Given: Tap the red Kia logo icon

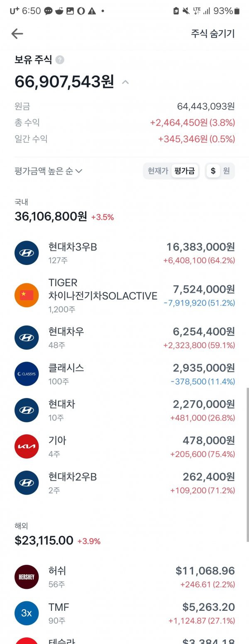Looking at the screenshot, I should (27, 447).
